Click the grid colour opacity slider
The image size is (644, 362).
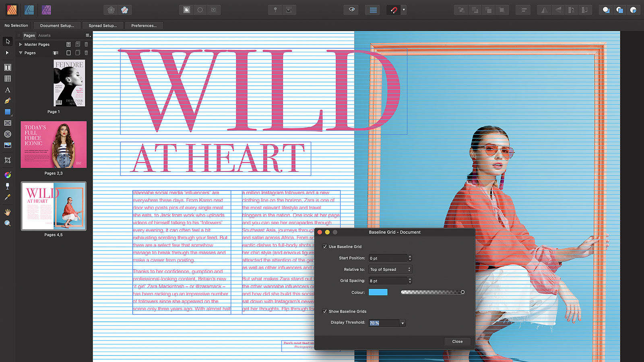pyautogui.click(x=433, y=292)
